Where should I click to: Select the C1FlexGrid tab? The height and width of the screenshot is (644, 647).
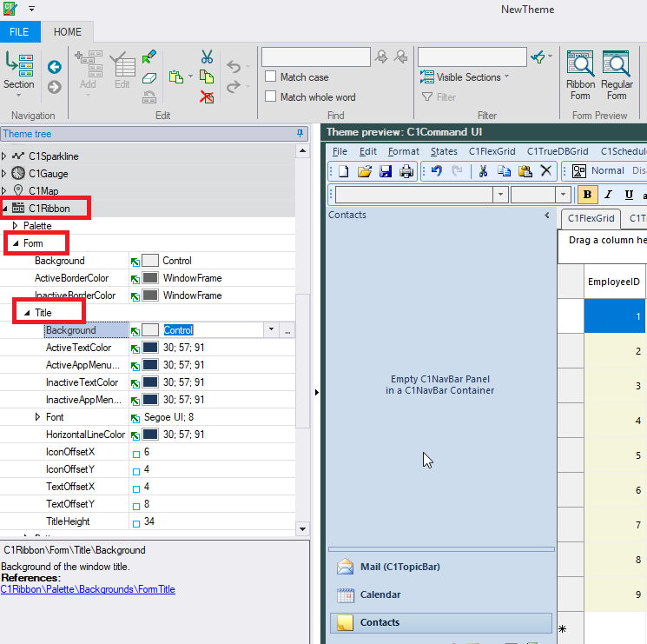coord(591,218)
